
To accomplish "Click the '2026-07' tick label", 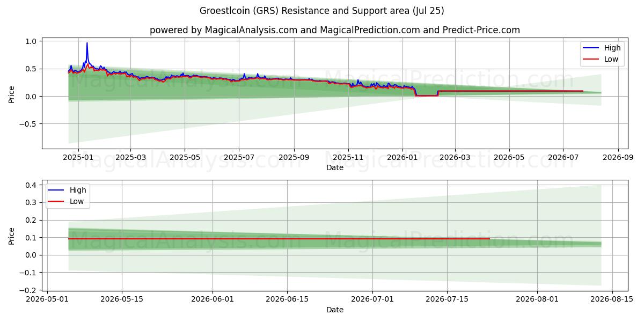I will tap(563, 158).
